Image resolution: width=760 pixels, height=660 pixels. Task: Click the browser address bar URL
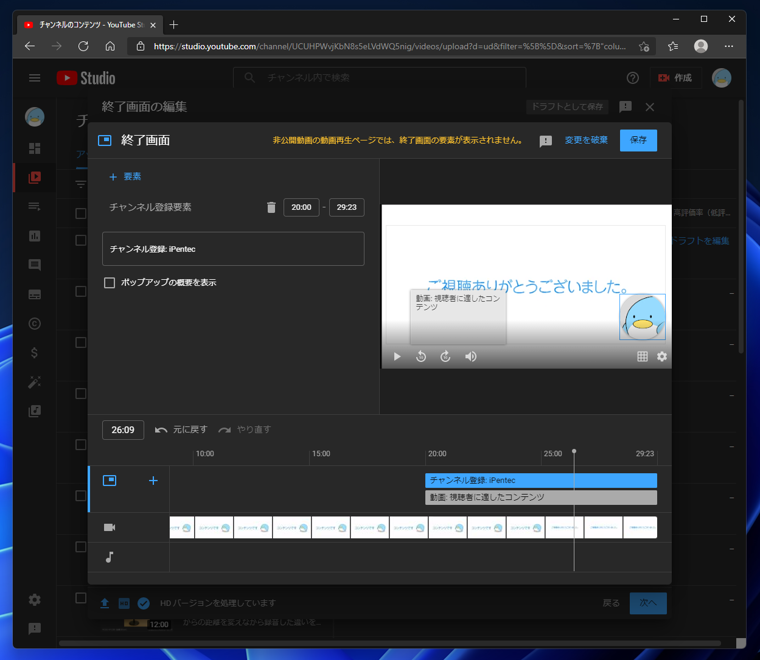pyautogui.click(x=390, y=47)
